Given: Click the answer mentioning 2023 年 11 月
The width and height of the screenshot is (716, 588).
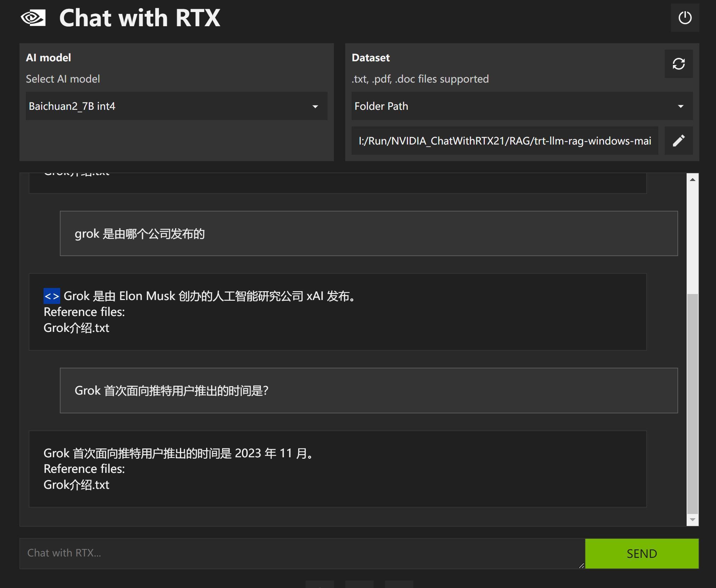Looking at the screenshot, I should (x=337, y=469).
